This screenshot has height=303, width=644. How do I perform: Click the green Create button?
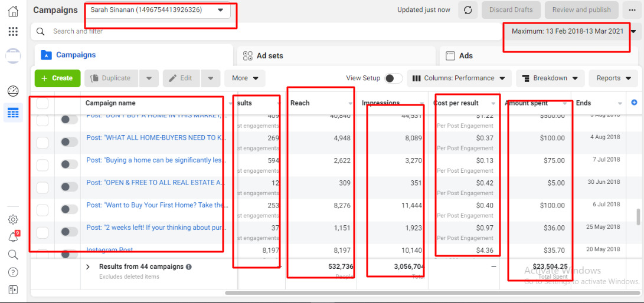coord(57,78)
